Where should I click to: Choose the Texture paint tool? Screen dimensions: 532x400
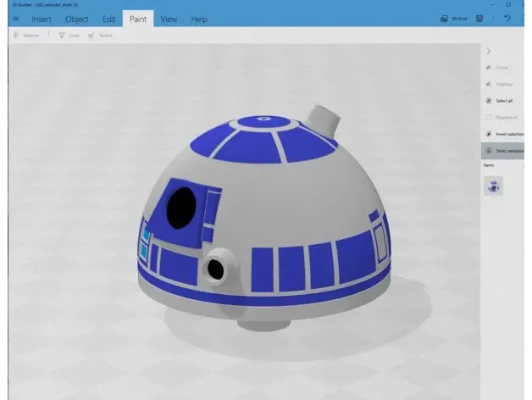(100, 36)
